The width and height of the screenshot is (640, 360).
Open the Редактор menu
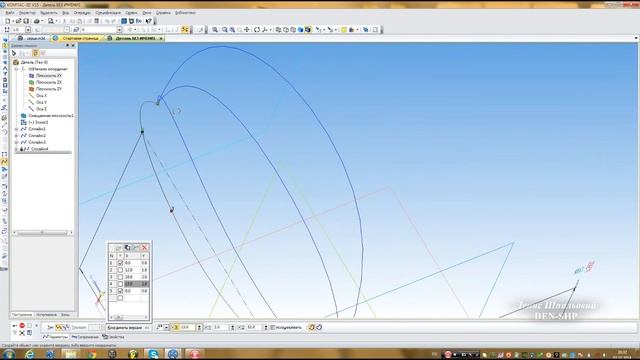pyautogui.click(x=27, y=13)
